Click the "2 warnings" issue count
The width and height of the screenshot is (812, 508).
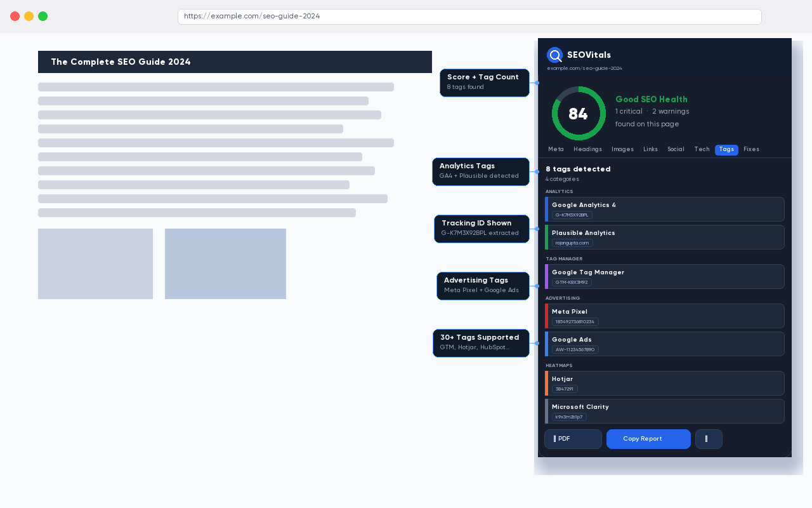point(671,112)
